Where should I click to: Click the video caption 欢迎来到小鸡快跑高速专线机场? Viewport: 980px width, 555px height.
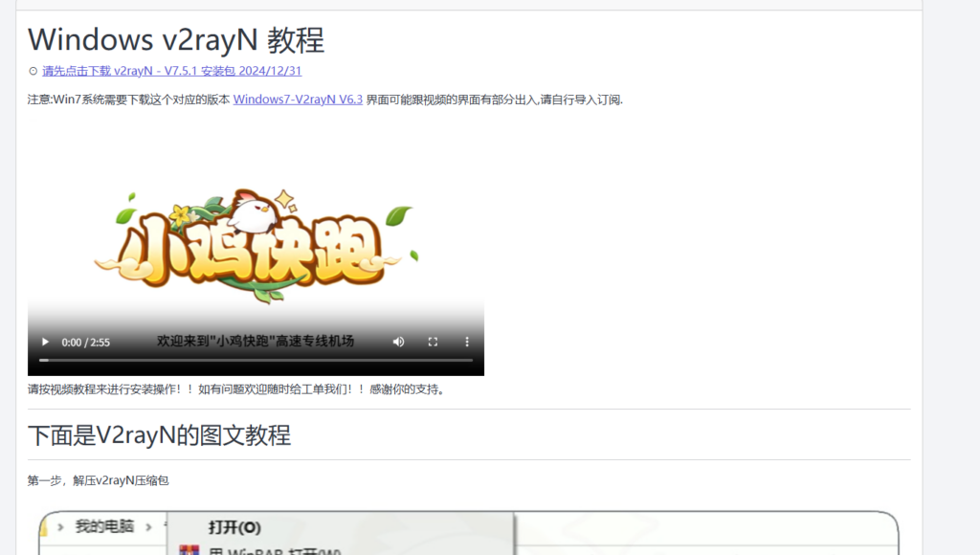pyautogui.click(x=256, y=341)
